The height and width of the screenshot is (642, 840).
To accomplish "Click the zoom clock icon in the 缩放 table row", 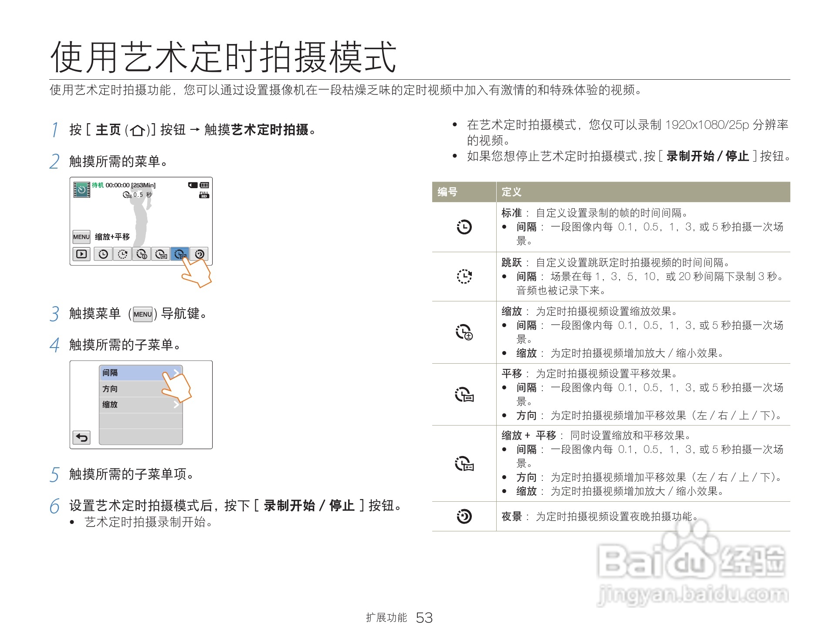I will (464, 332).
